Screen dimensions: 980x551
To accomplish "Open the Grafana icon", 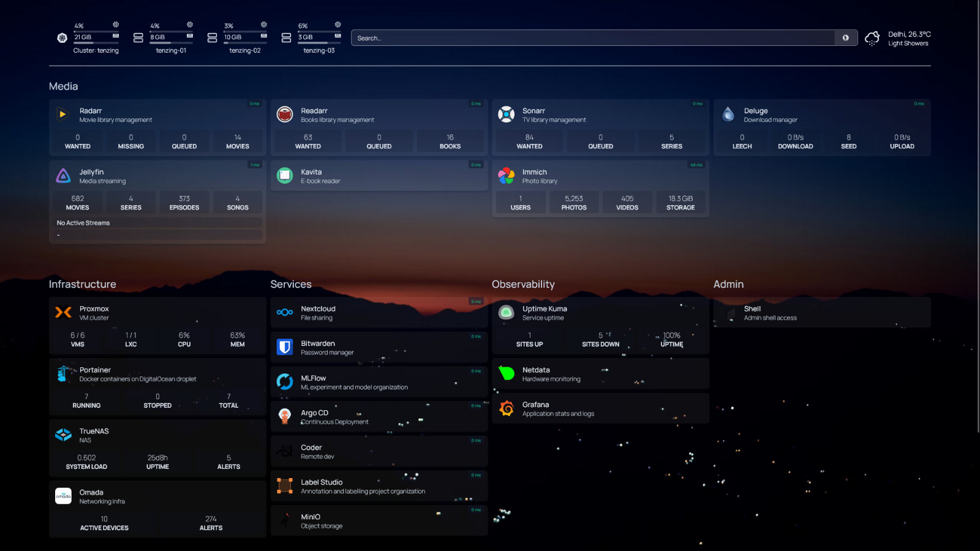I will point(506,408).
